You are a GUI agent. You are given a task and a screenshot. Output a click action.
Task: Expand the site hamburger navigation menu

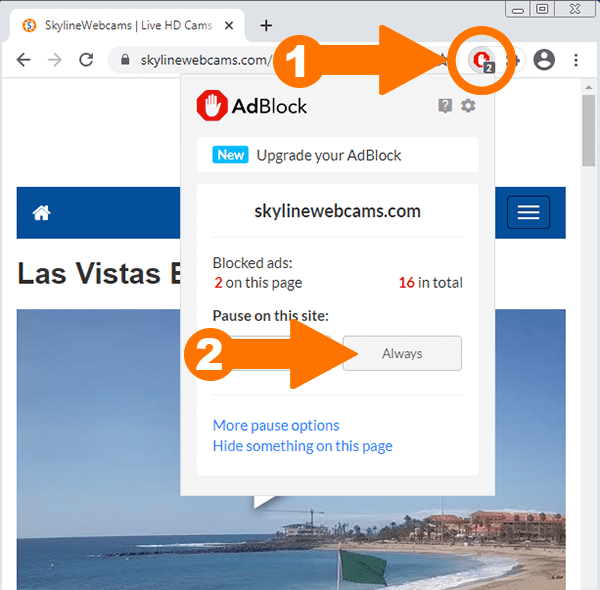[x=528, y=212]
